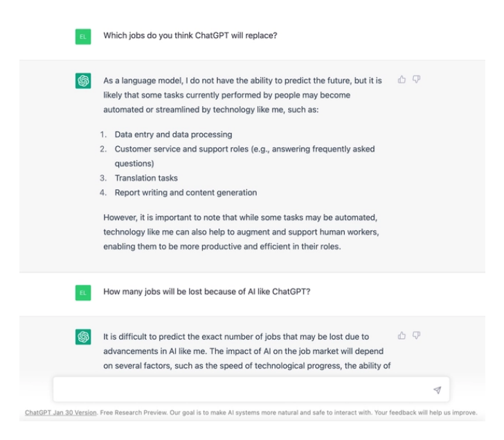Click the paragraph starting "However, it is important"
Image resolution: width=504 pixels, height=440 pixels.
tap(242, 230)
